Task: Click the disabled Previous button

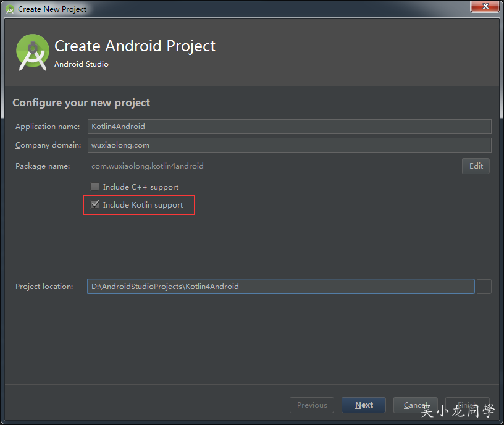Action: [312, 405]
